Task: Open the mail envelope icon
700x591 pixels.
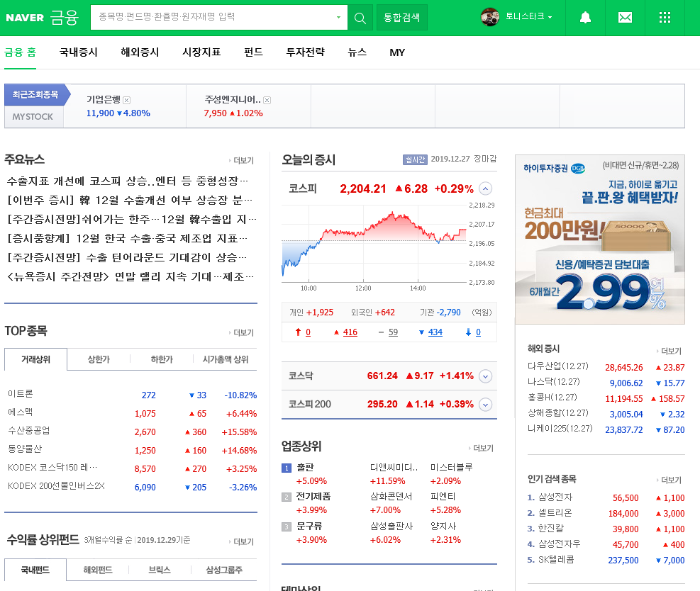Action: pos(625,18)
